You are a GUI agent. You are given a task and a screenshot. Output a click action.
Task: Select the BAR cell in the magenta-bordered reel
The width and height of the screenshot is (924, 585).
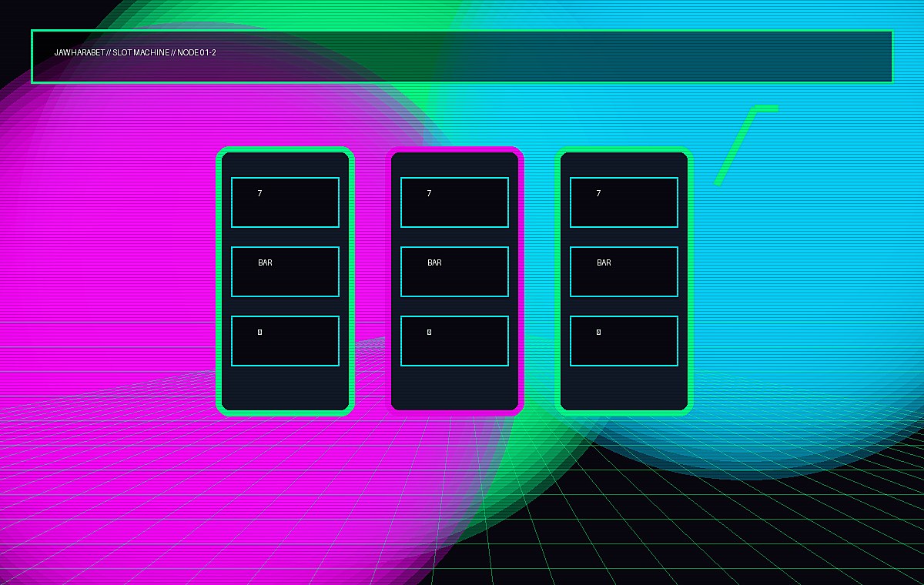pyautogui.click(x=454, y=272)
